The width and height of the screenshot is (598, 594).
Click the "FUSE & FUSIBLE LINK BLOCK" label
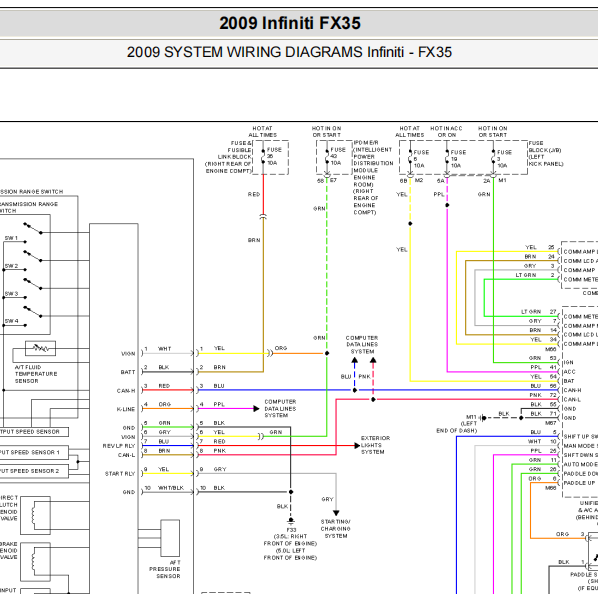(x=228, y=157)
